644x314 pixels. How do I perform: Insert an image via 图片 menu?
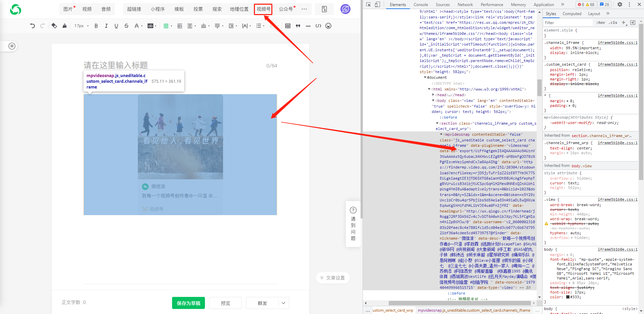(68, 9)
